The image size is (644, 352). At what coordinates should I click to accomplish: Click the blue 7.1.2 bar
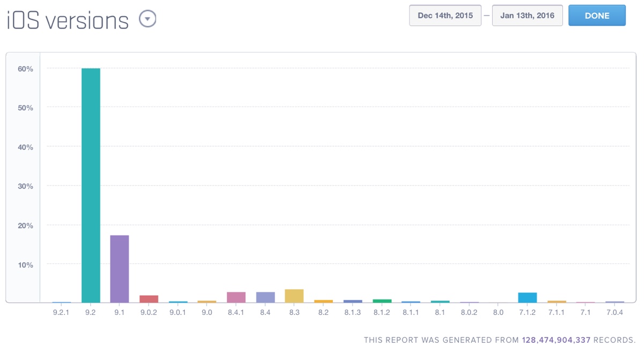[528, 298]
